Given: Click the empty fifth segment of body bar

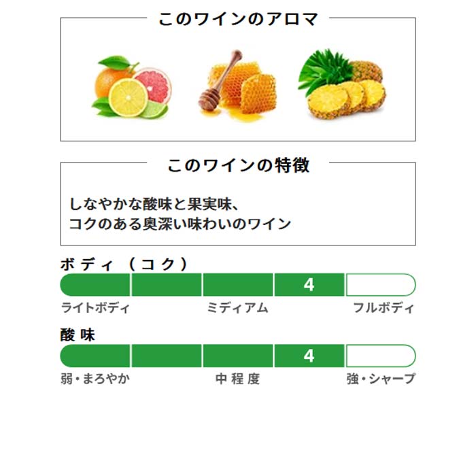Looking at the screenshot, I should 380,285.
